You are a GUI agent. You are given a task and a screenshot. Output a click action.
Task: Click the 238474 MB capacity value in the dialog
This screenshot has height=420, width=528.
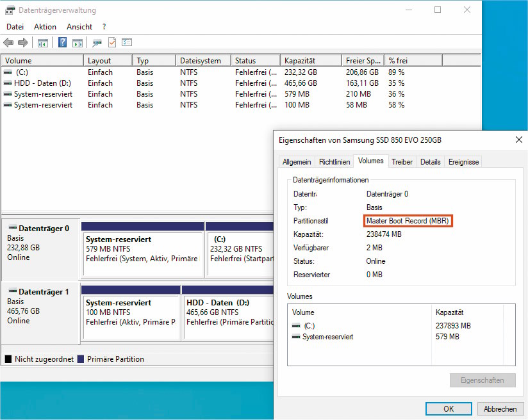[x=384, y=234]
